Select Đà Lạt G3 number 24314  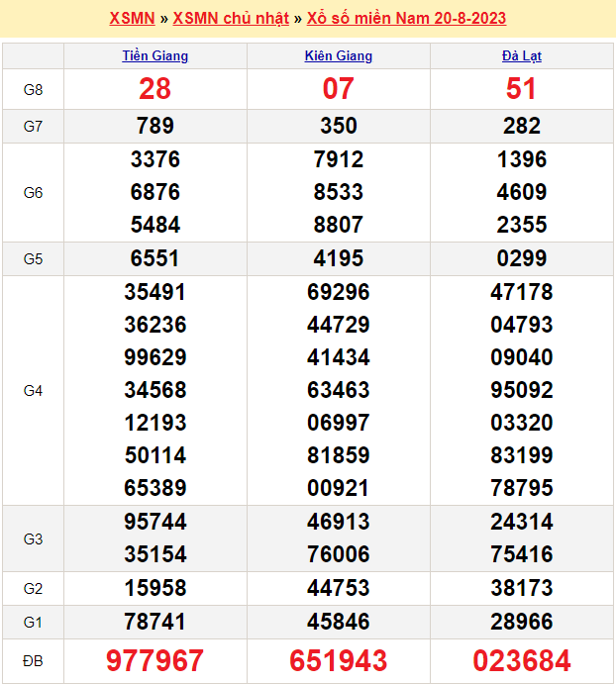click(x=522, y=522)
